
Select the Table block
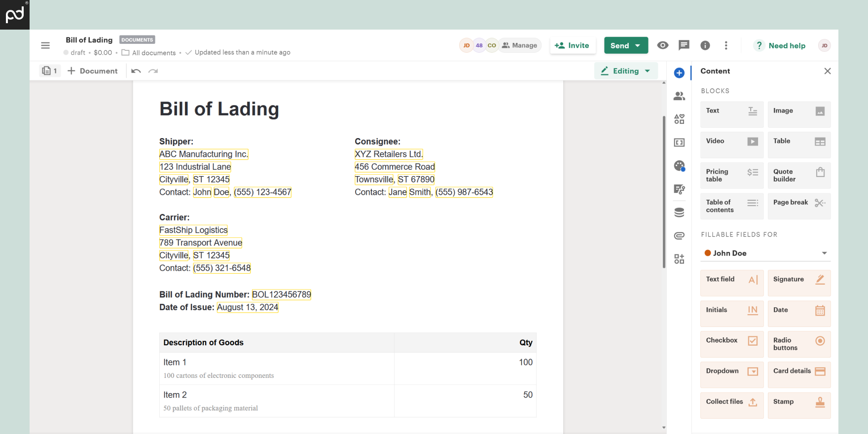(x=799, y=145)
